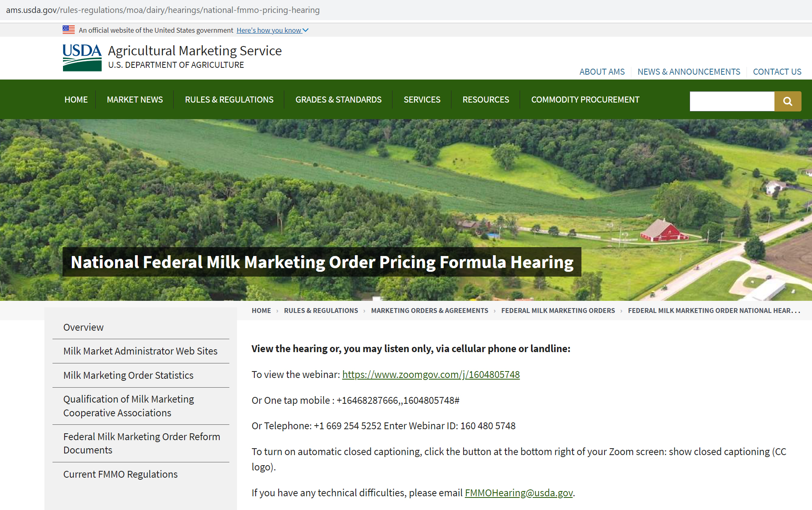Screen dimensions: 812x510
Task: Open the Rules & Regulations menu
Action: click(x=229, y=100)
